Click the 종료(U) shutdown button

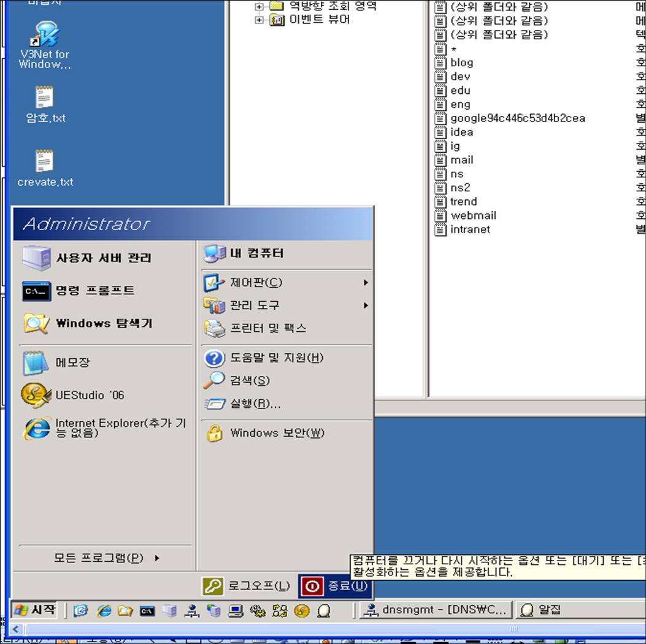(x=335, y=586)
